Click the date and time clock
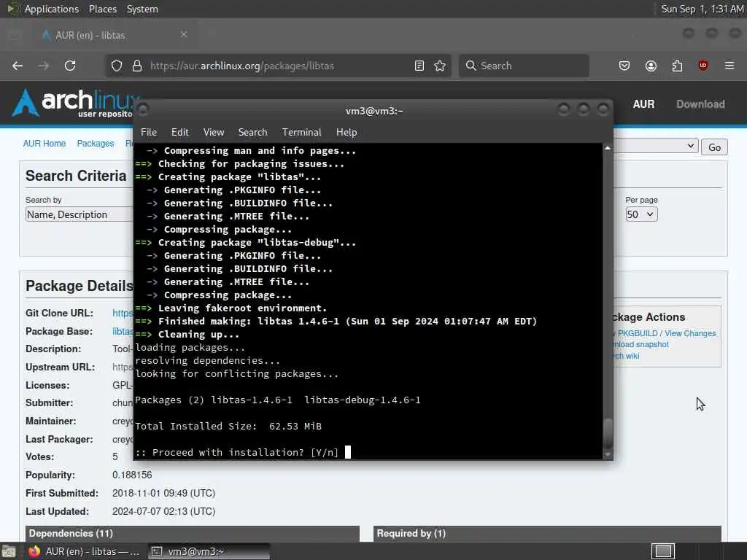The width and height of the screenshot is (747, 560). click(702, 9)
